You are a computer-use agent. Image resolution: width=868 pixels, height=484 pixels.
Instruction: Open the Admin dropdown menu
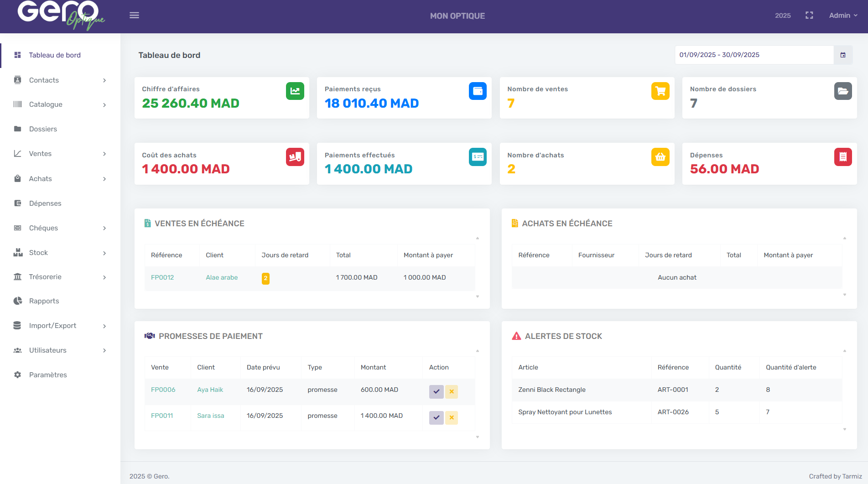[x=842, y=15]
